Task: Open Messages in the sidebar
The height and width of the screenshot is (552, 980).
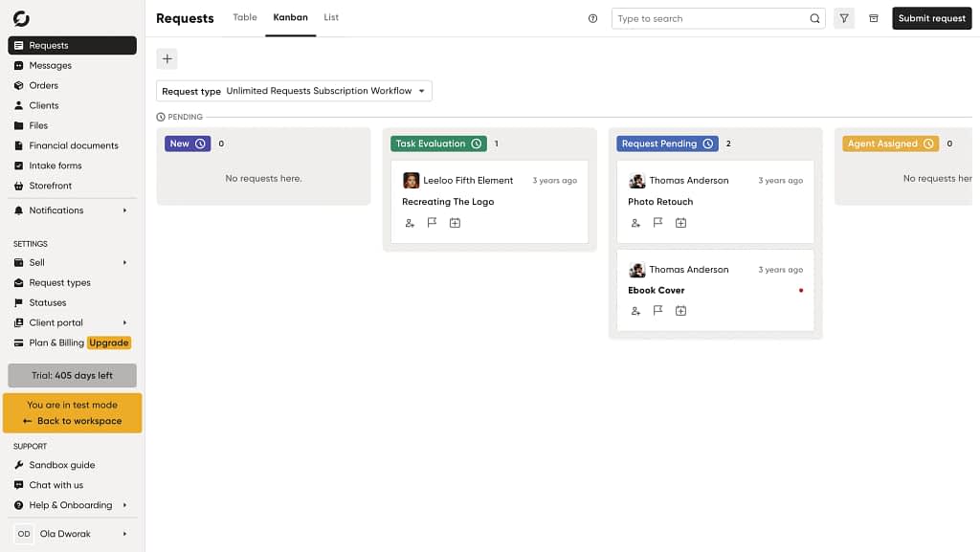Action: [x=73, y=66]
